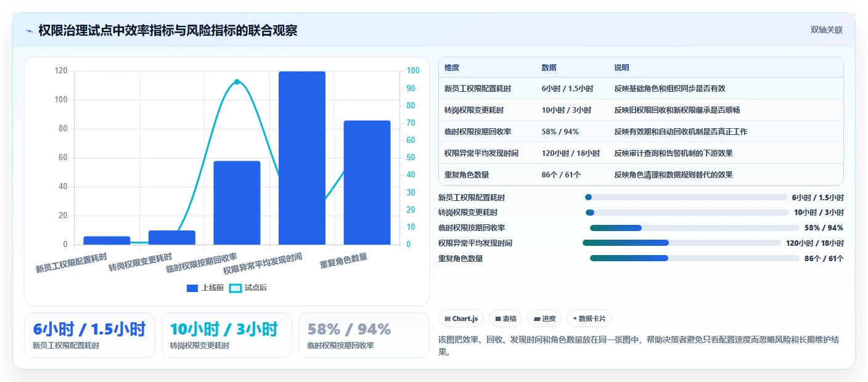The height and width of the screenshot is (382, 868).
Task: Click the table cell 58% / 94%
Action: pos(559,132)
